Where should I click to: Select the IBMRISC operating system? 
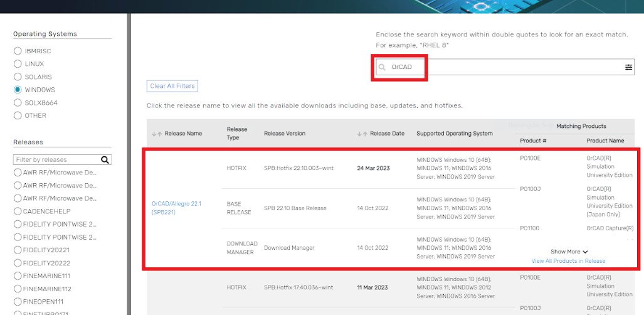point(18,51)
